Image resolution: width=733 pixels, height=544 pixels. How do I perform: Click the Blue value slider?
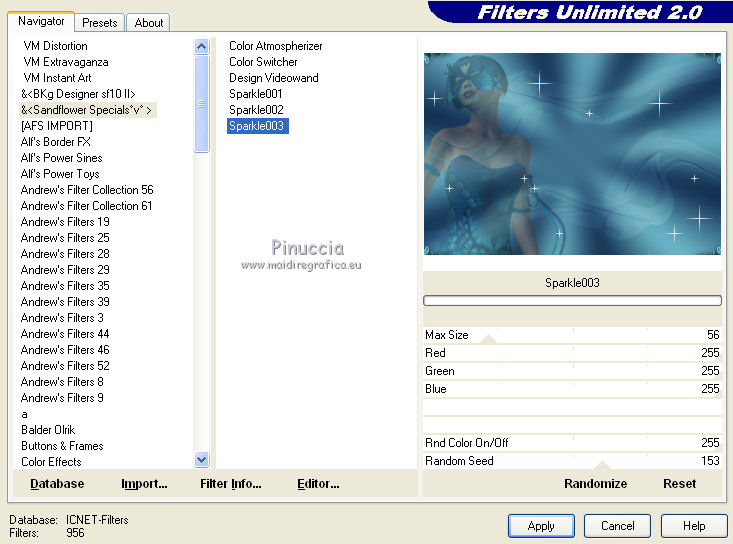(572, 389)
